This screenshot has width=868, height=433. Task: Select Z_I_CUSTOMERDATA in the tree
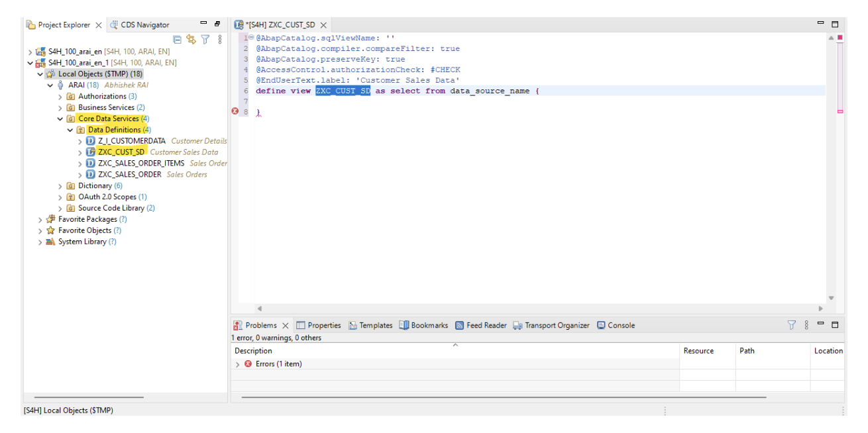pos(131,141)
